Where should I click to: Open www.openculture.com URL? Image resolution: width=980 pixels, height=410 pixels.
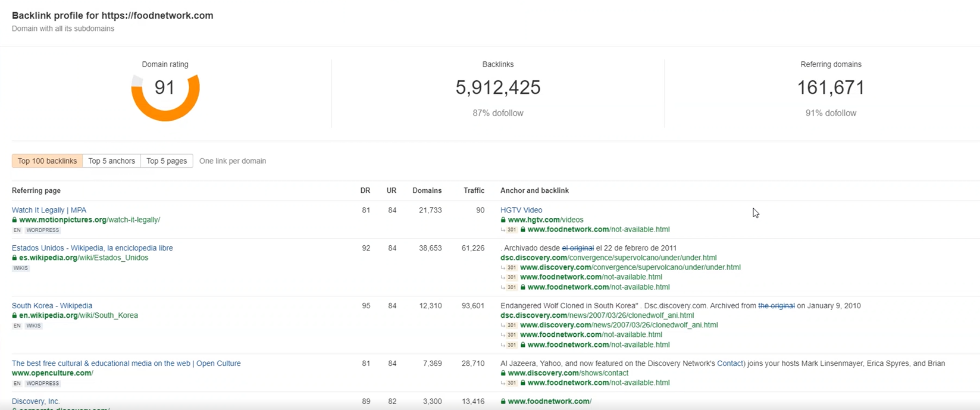point(52,373)
